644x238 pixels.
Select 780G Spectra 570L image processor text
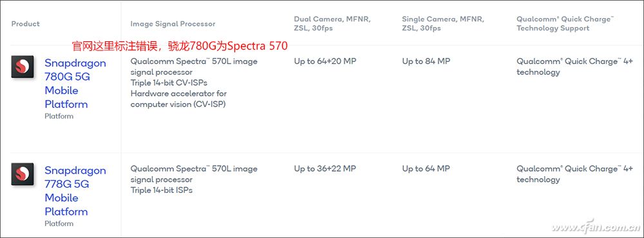pyautogui.click(x=194, y=66)
